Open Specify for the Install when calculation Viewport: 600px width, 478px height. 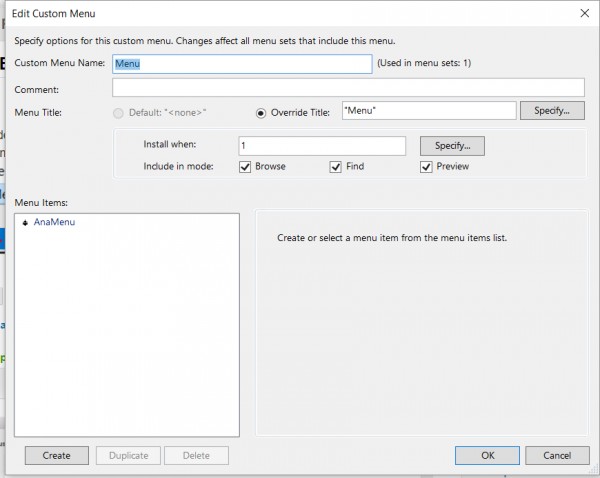pyautogui.click(x=452, y=146)
